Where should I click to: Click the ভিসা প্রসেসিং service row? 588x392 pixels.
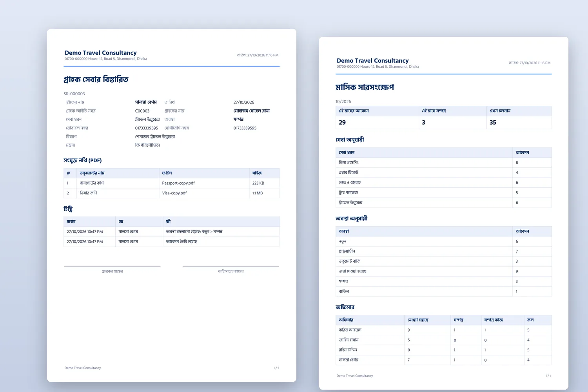[443, 163]
